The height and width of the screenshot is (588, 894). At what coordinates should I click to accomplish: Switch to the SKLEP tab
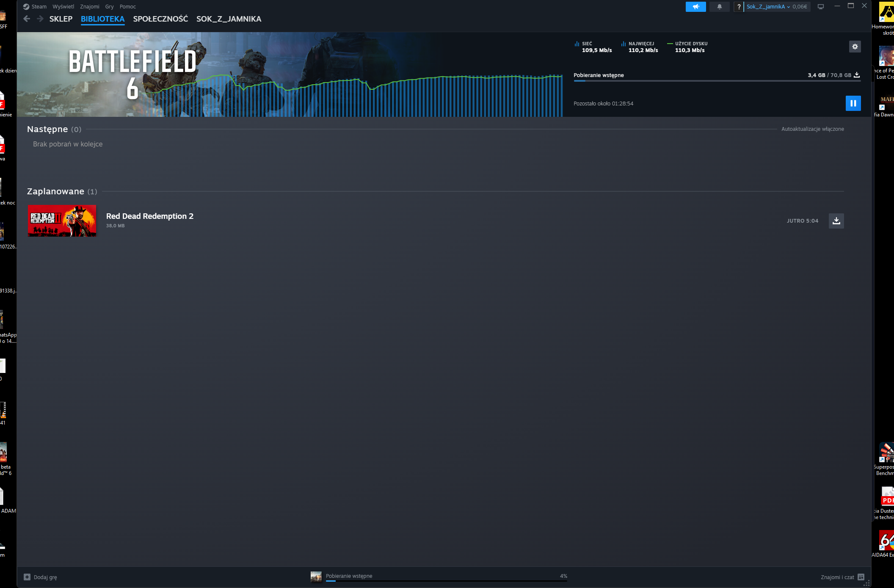[x=61, y=19]
